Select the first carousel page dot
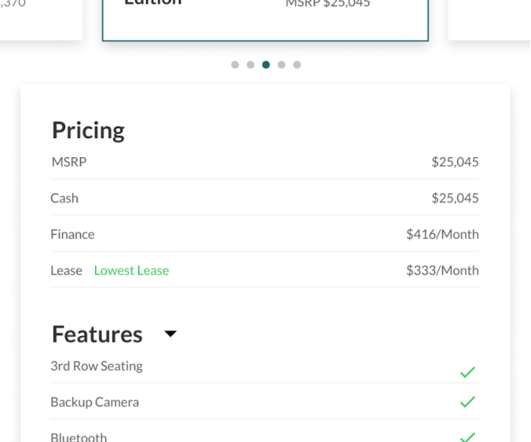Viewport: 531px width, 442px height. (x=235, y=65)
